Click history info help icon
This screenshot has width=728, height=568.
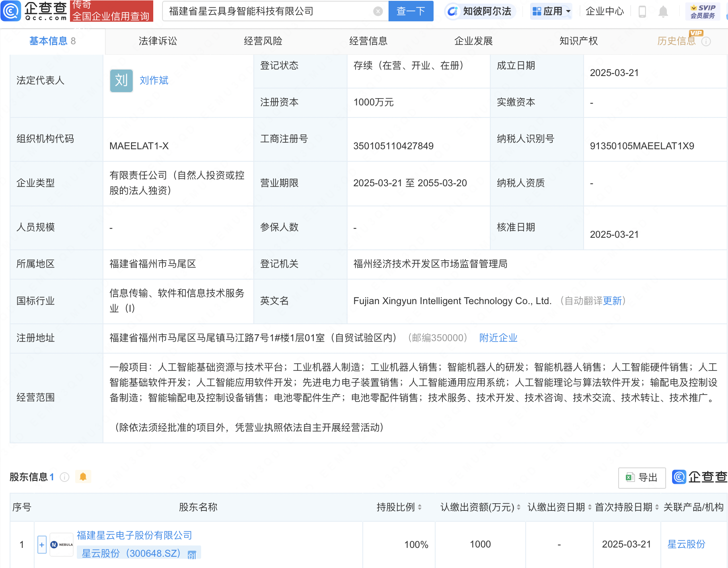point(706,41)
